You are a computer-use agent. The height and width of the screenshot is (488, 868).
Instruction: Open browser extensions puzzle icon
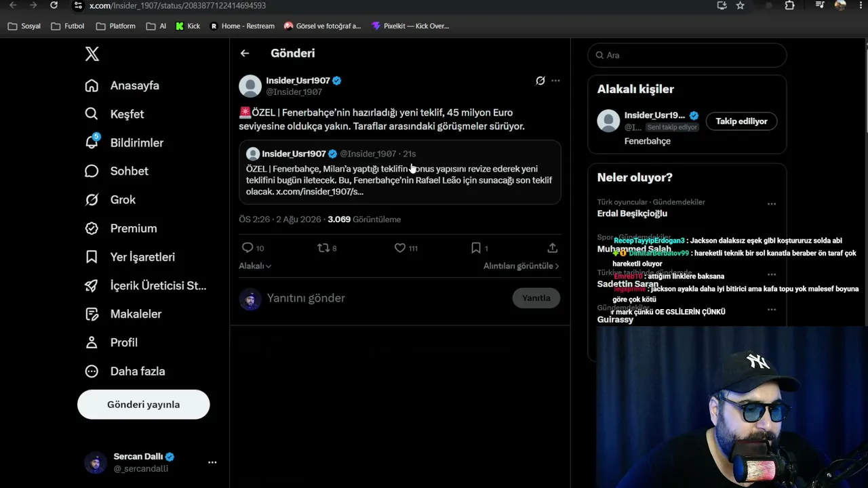[x=789, y=5]
